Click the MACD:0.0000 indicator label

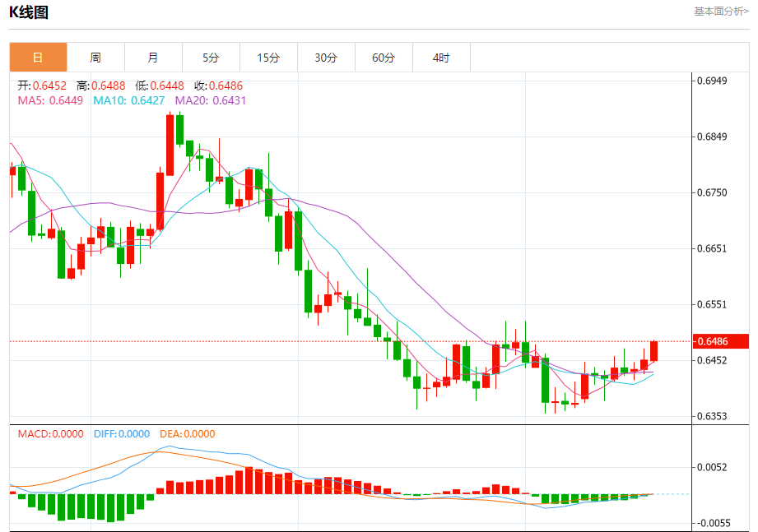51,433
